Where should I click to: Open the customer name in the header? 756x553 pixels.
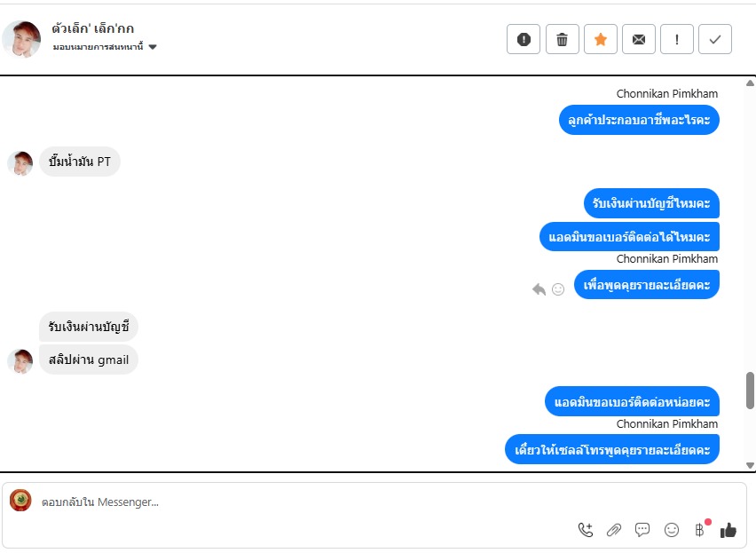[93, 28]
